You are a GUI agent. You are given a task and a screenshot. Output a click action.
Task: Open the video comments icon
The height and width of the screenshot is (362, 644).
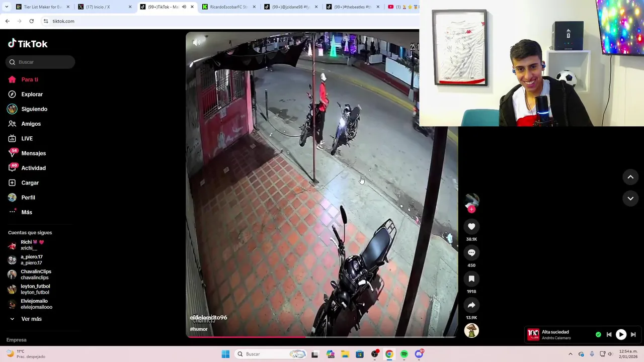click(x=471, y=253)
